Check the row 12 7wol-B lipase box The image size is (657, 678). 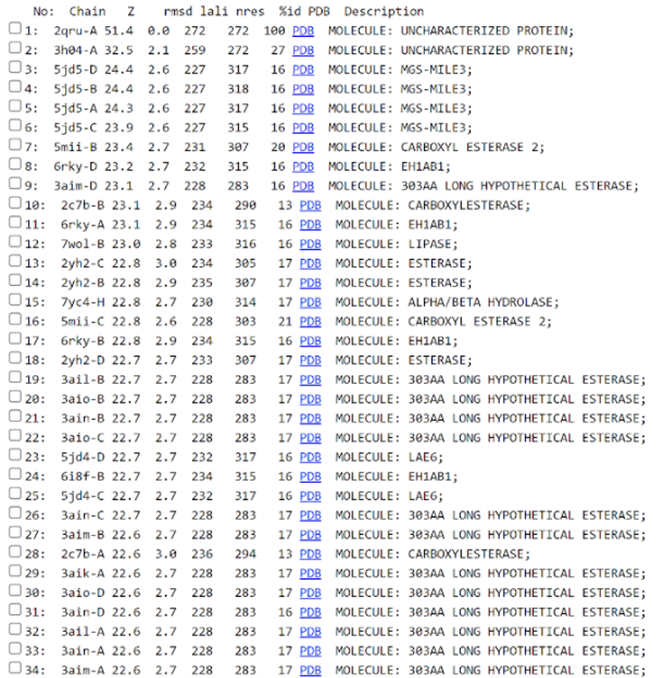pos(14,244)
